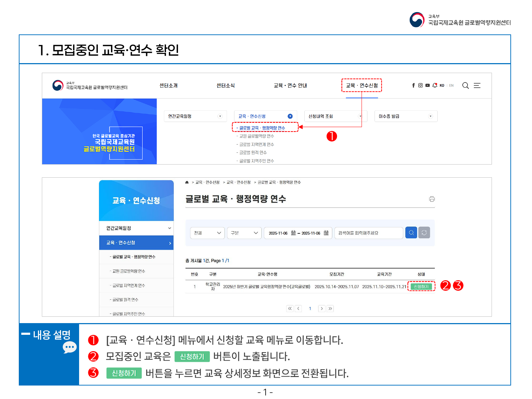Go to next page arrow in pagination
This screenshot has height=399, width=532.
(322, 309)
